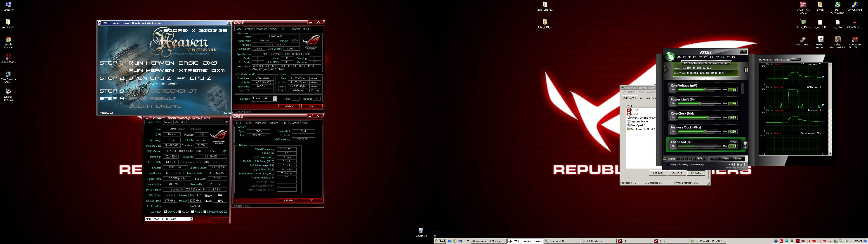Click GPU-Z BIOS save chip icon
The width and height of the screenshot is (868, 244).
click(224, 151)
